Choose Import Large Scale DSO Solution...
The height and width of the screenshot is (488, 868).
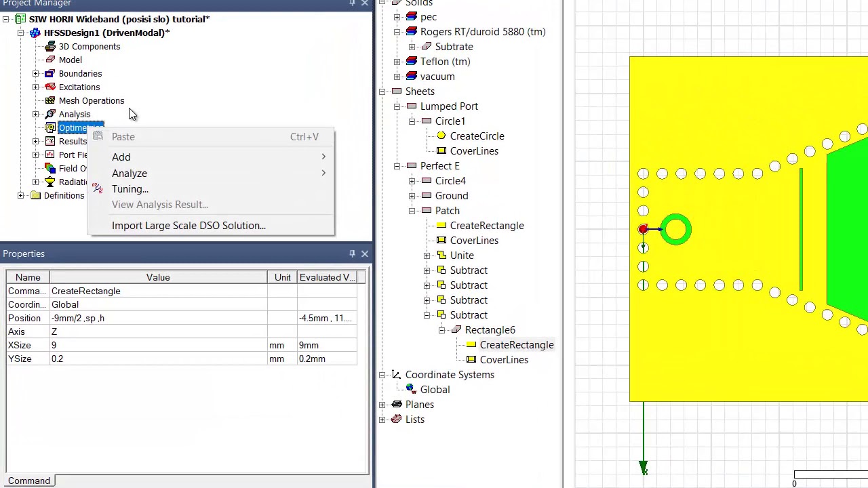point(211,226)
